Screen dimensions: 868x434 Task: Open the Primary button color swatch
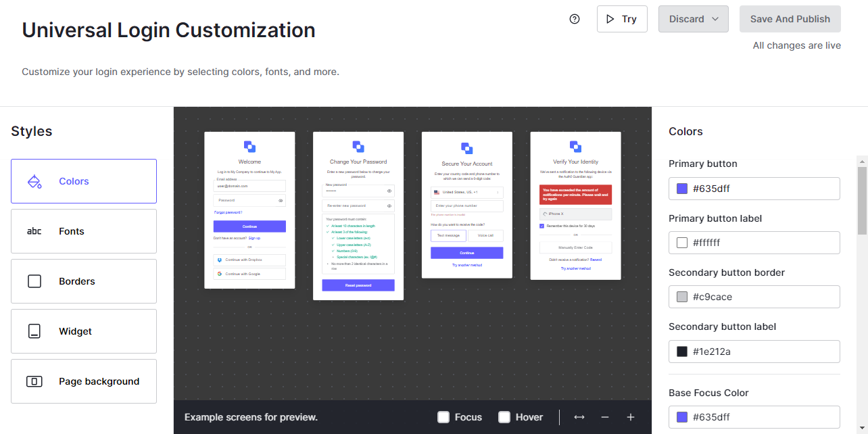click(x=681, y=188)
